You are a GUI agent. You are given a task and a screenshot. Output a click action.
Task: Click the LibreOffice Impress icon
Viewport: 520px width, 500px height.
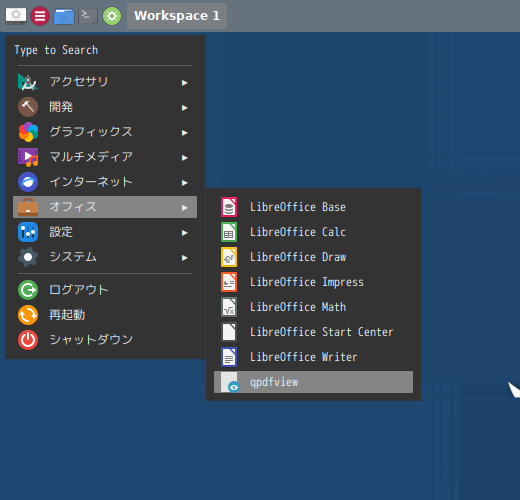(x=229, y=282)
